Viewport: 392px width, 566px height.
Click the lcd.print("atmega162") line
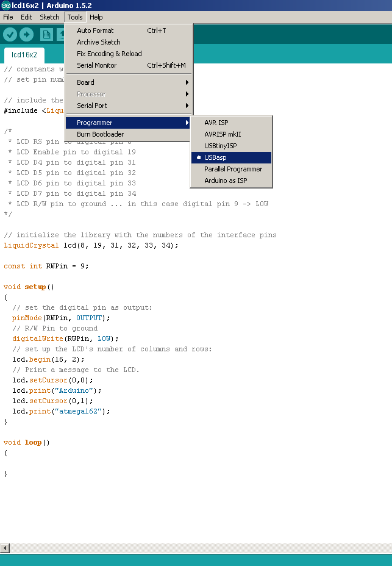61,411
